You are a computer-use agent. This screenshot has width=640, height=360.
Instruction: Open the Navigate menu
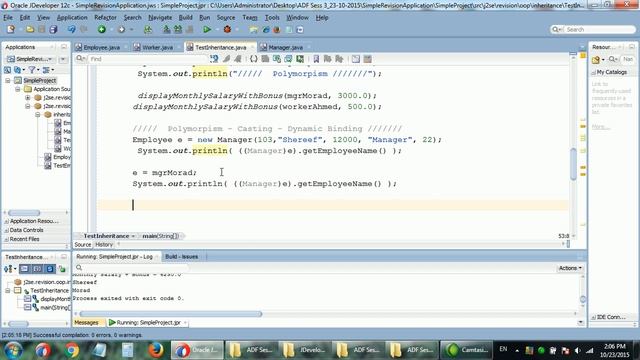pyautogui.click(x=160, y=18)
